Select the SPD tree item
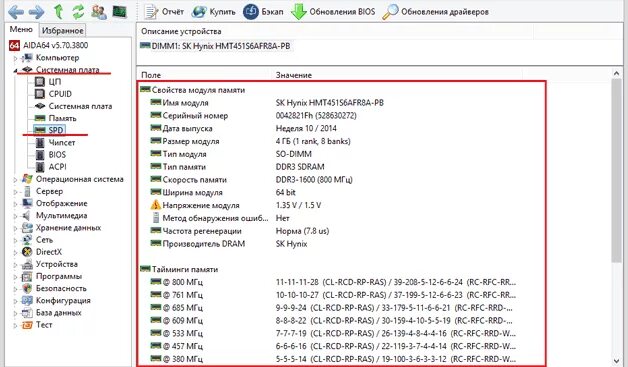The height and width of the screenshot is (367, 628). (x=49, y=130)
